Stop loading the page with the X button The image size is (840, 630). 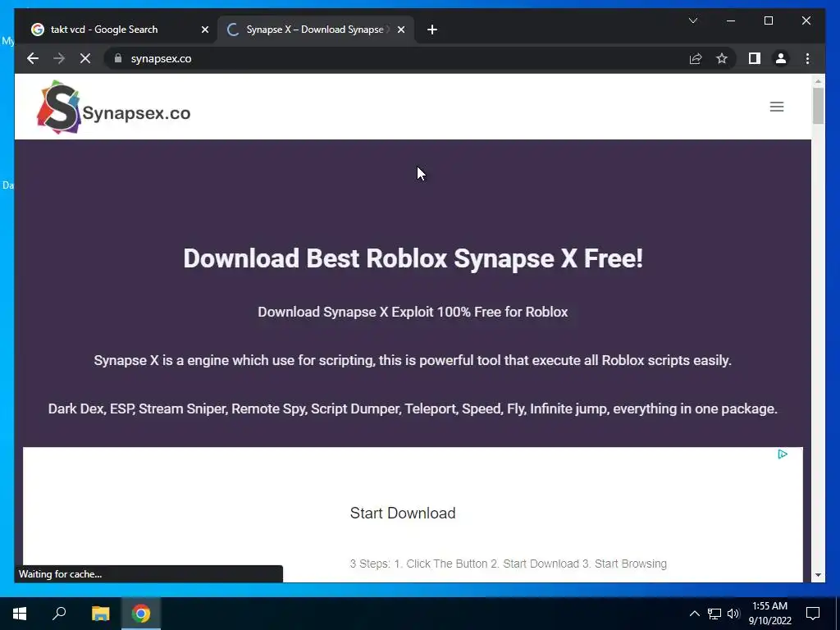[85, 58]
